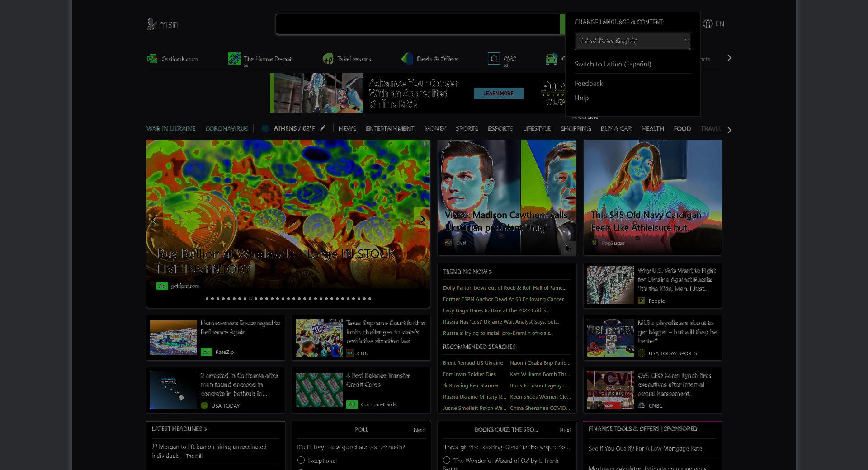Open the Deals & Offers shortcut icon
The image size is (868, 470).
pyautogui.click(x=407, y=59)
